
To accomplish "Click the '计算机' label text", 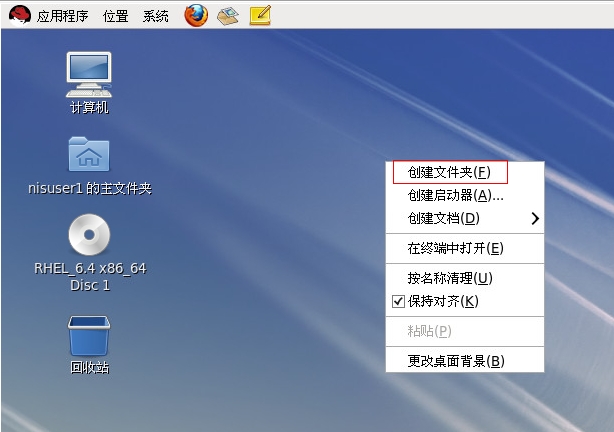I will click(89, 107).
